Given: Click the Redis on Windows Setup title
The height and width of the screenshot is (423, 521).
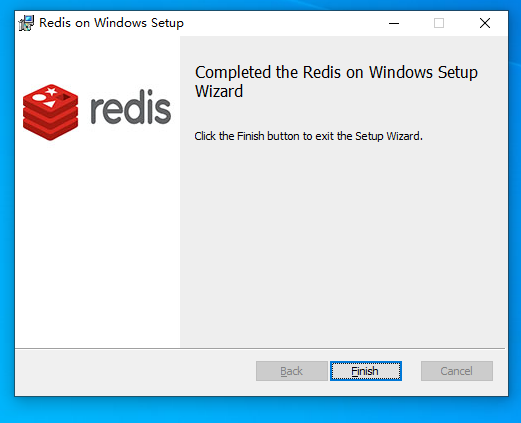Looking at the screenshot, I should pos(111,23).
